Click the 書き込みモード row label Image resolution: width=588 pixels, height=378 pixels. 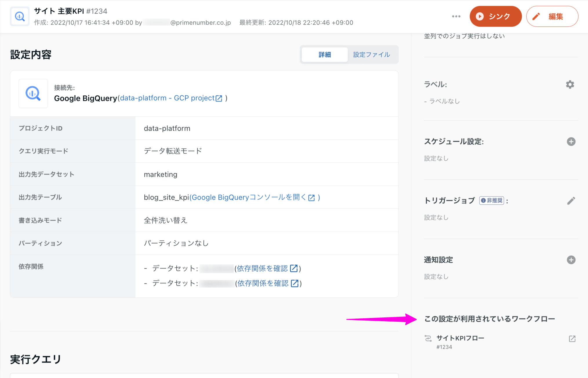coord(40,220)
